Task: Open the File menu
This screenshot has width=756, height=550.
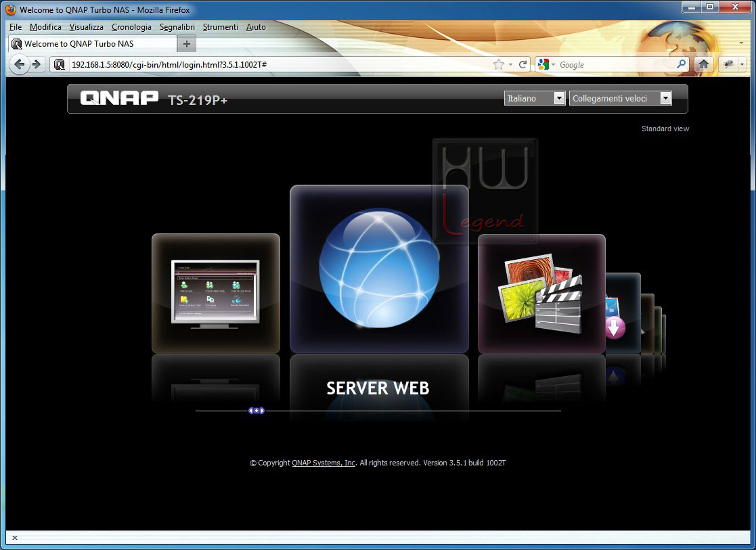Action: [x=16, y=27]
